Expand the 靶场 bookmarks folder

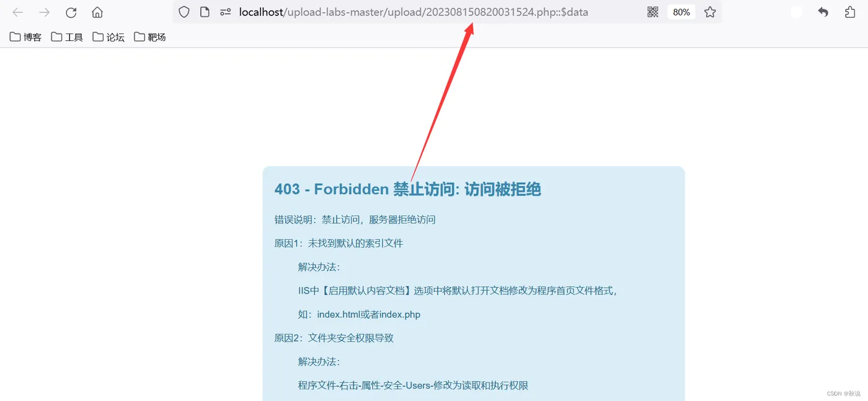[x=150, y=37]
